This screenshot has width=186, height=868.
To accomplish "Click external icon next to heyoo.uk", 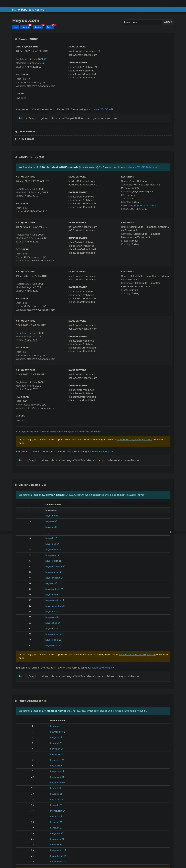I will [56, 527].
